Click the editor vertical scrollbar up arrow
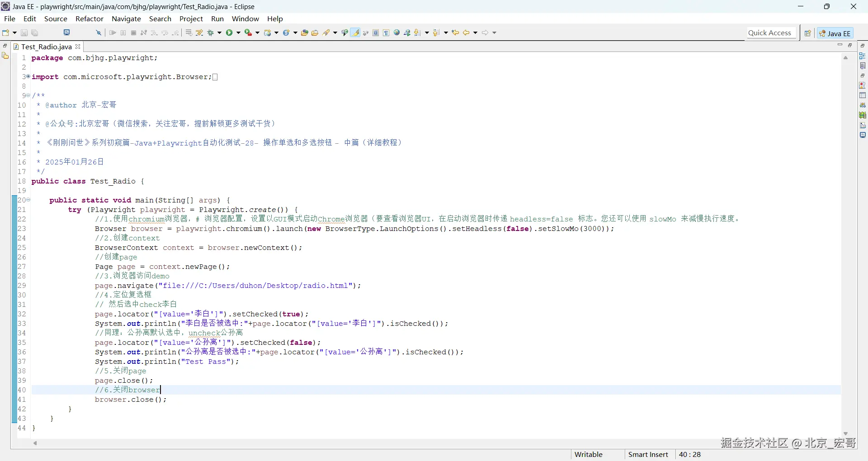Screen dimensions: 868x461 (845, 57)
